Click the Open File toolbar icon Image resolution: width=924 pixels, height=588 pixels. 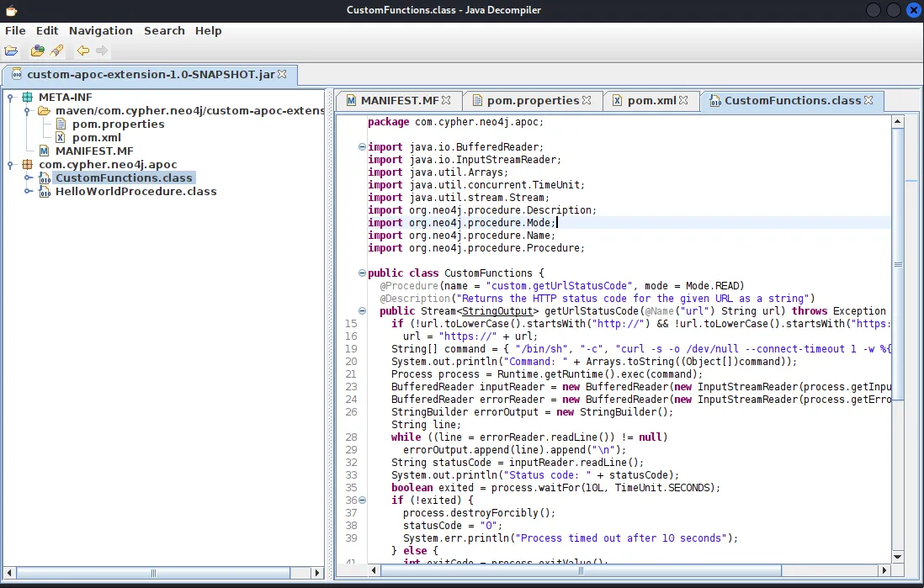coord(11,50)
